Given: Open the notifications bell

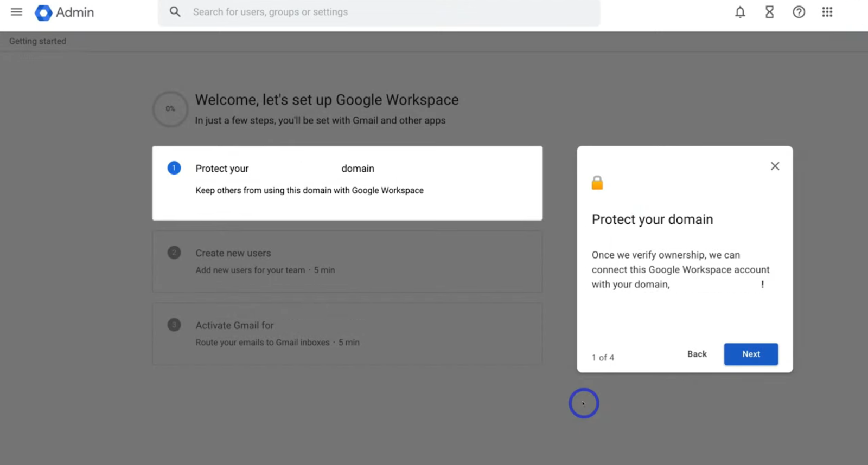Looking at the screenshot, I should point(740,12).
